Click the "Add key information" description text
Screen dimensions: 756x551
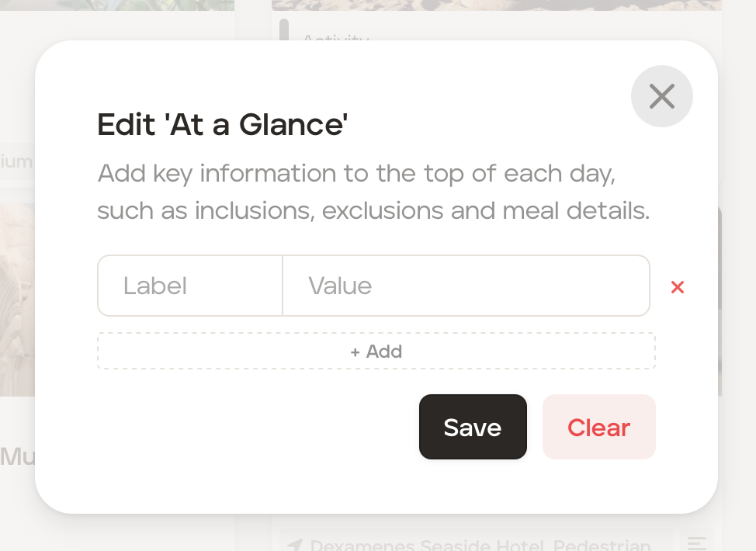(x=373, y=192)
